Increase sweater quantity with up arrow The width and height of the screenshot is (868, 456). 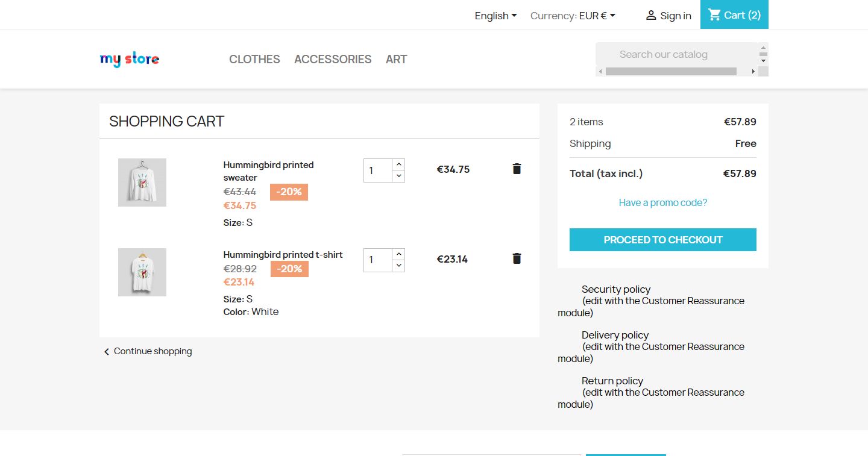click(x=399, y=164)
